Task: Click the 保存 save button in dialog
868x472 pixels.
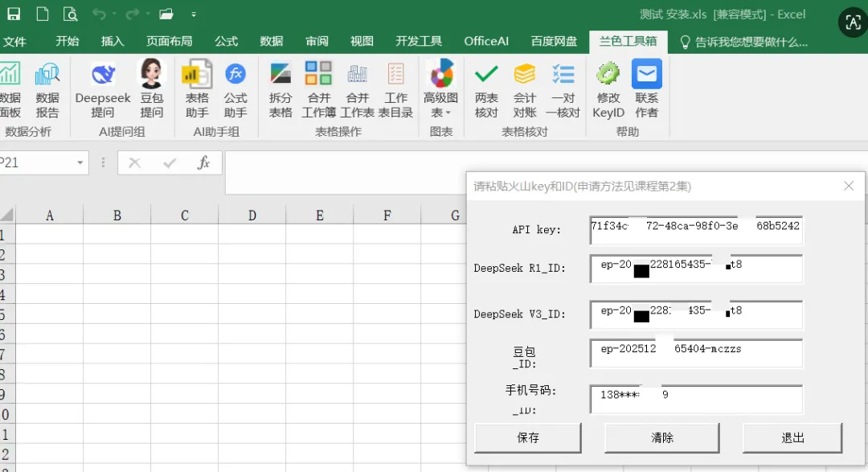Action: point(527,437)
